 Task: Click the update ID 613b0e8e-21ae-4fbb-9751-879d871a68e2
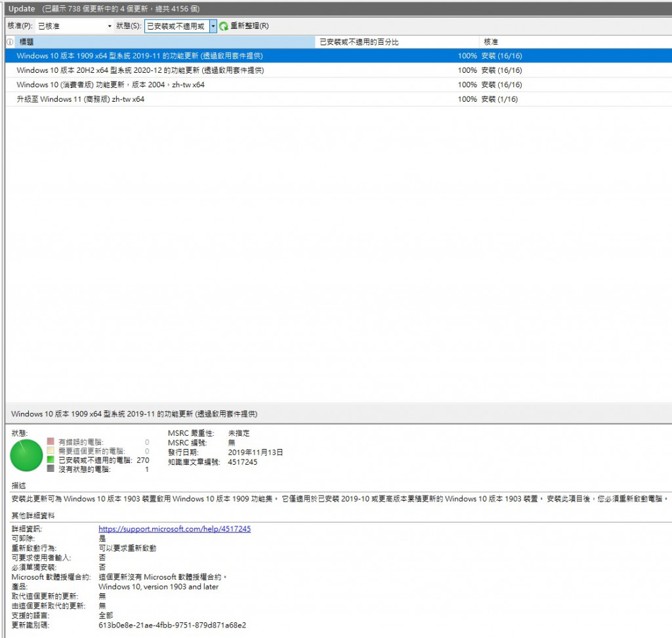click(173, 625)
